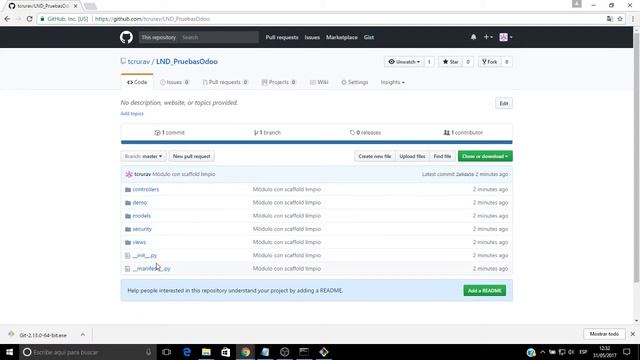
Task: Open the Wiki tab
Action: (319, 82)
